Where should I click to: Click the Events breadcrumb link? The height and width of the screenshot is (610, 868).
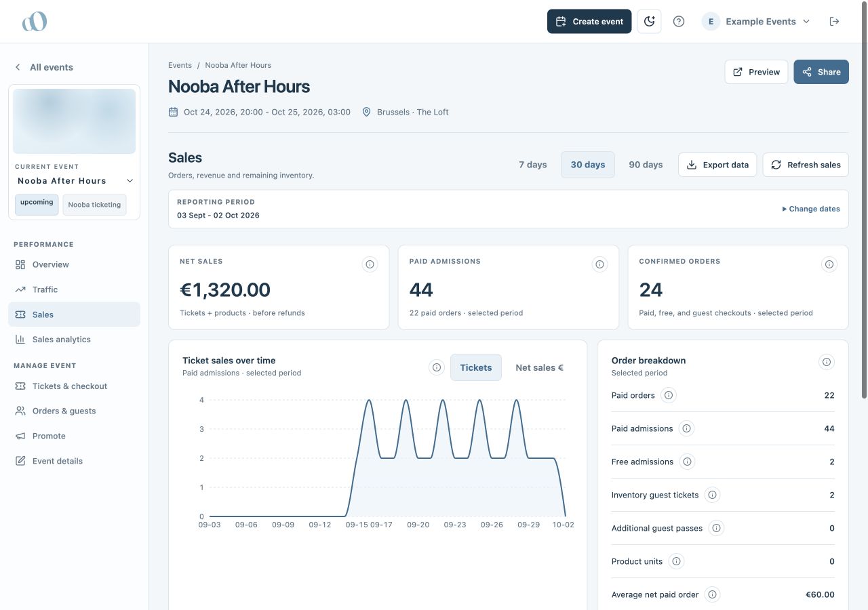(180, 65)
